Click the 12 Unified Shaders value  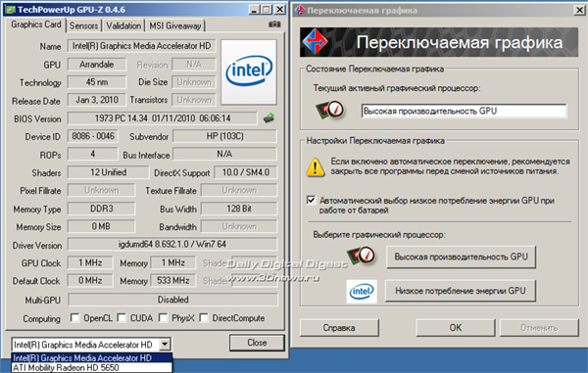108,172
